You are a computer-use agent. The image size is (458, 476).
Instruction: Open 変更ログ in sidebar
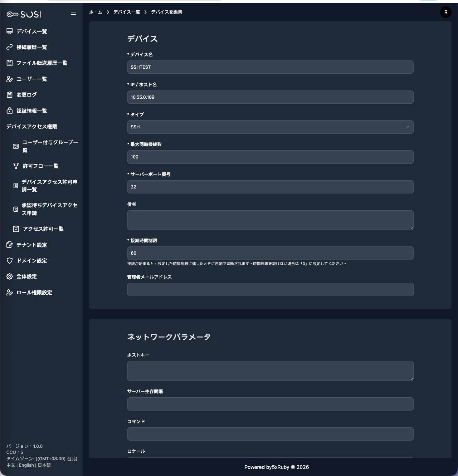point(27,95)
